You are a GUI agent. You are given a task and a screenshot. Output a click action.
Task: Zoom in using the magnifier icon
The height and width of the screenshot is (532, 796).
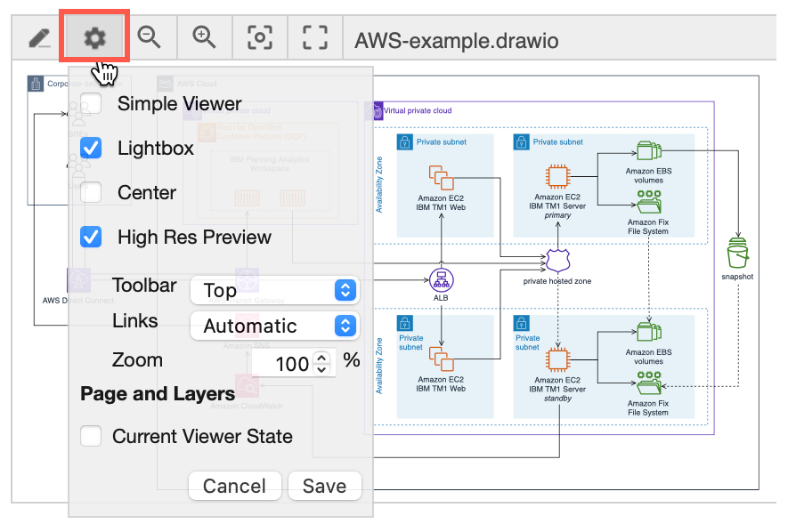tap(204, 36)
